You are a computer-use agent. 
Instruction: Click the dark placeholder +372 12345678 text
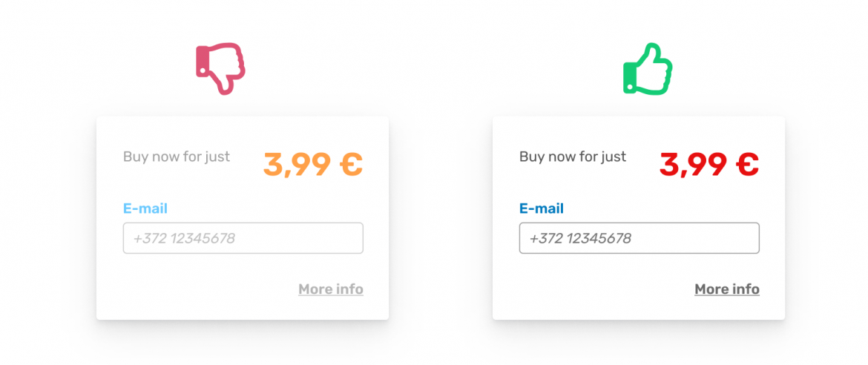[580, 239]
